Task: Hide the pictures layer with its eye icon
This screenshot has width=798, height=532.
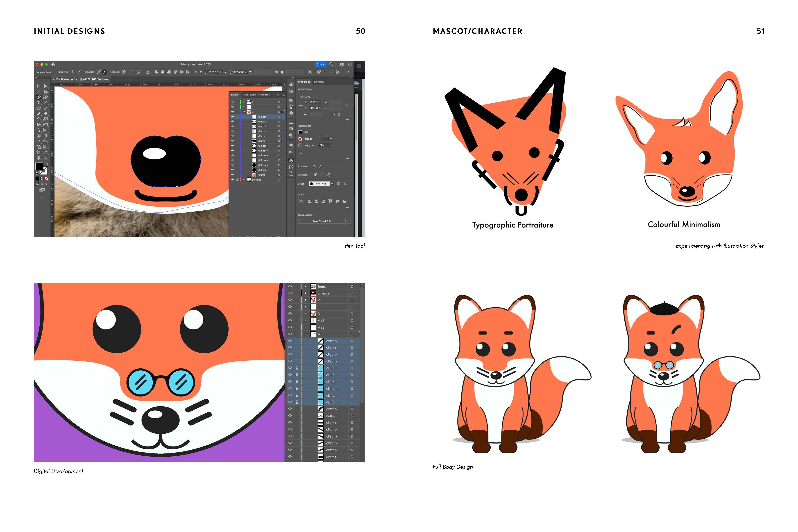Action: pyautogui.click(x=232, y=179)
